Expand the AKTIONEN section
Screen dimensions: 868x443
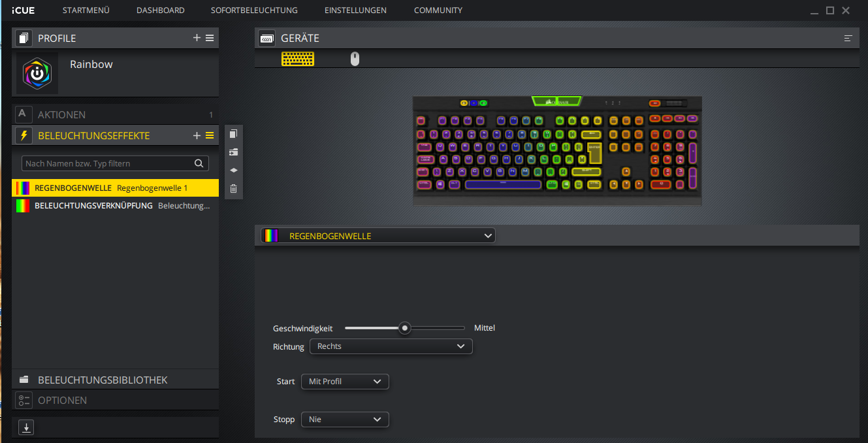[x=115, y=114]
